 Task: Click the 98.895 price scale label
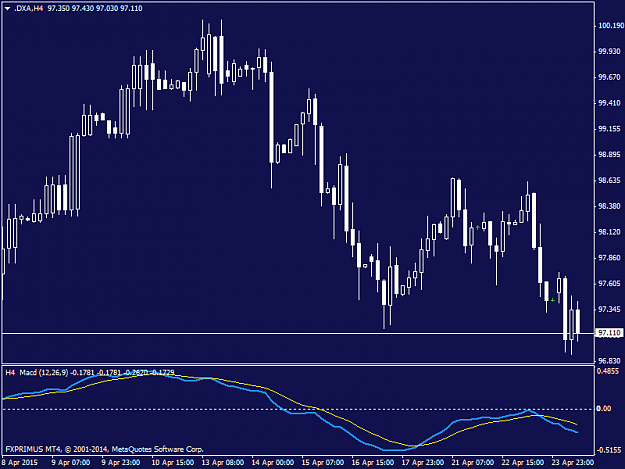coord(609,155)
